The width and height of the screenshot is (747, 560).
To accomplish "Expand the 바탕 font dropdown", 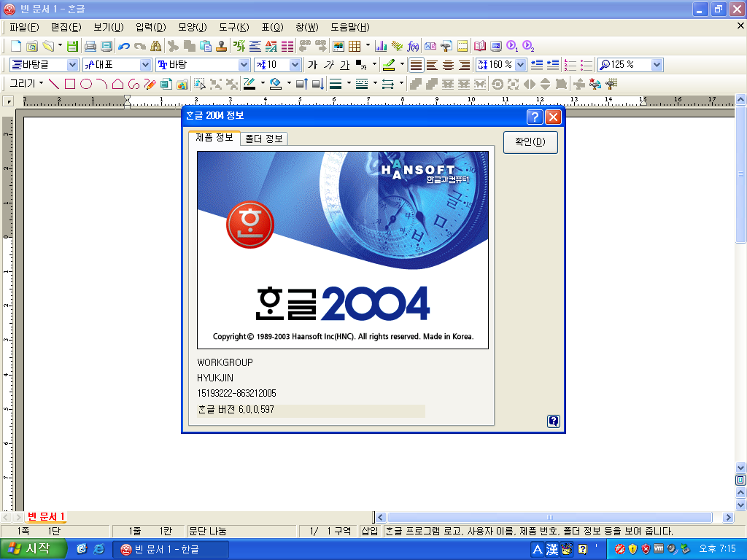I will point(244,65).
